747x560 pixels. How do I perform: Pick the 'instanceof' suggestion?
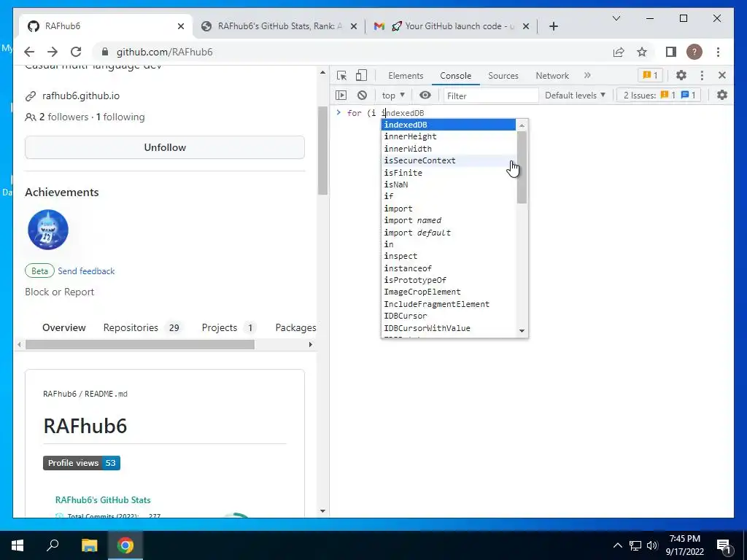click(x=449, y=268)
